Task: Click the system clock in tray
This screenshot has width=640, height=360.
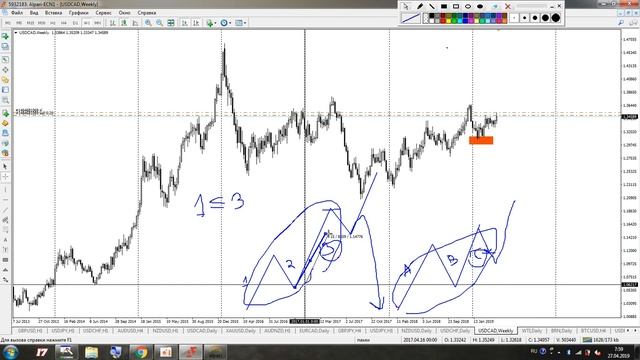Action: point(619,352)
